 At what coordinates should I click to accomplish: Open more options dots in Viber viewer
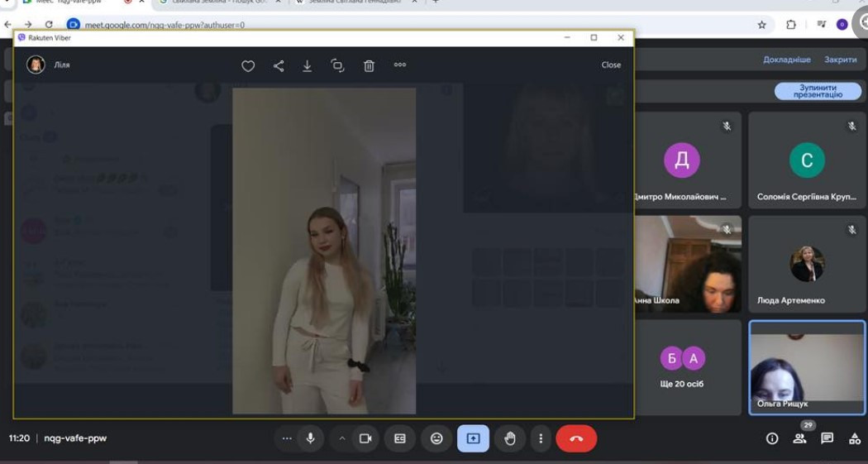tap(399, 65)
